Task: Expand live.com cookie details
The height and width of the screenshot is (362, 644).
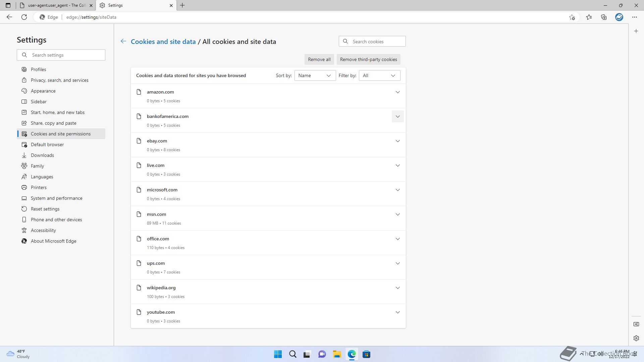Action: [x=398, y=165]
